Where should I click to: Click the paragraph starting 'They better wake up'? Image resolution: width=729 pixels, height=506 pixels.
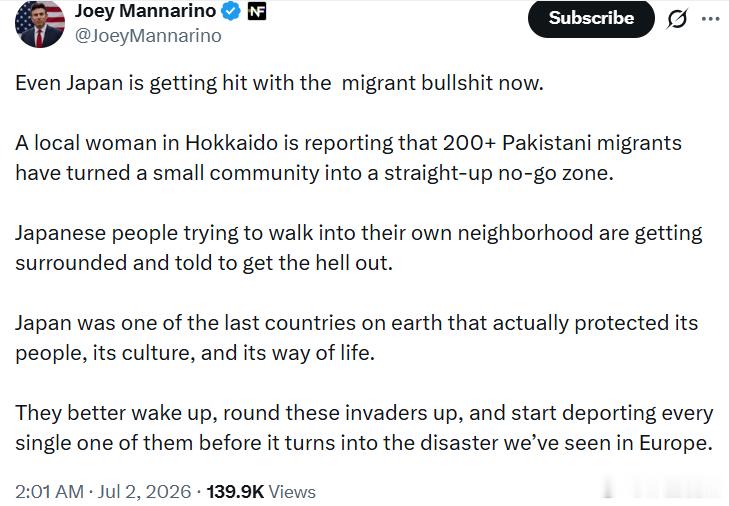(x=364, y=427)
